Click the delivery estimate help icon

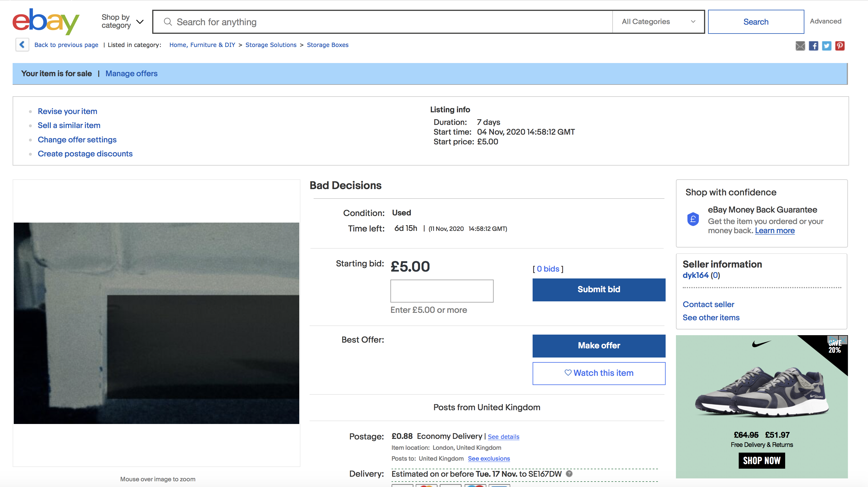(x=569, y=474)
